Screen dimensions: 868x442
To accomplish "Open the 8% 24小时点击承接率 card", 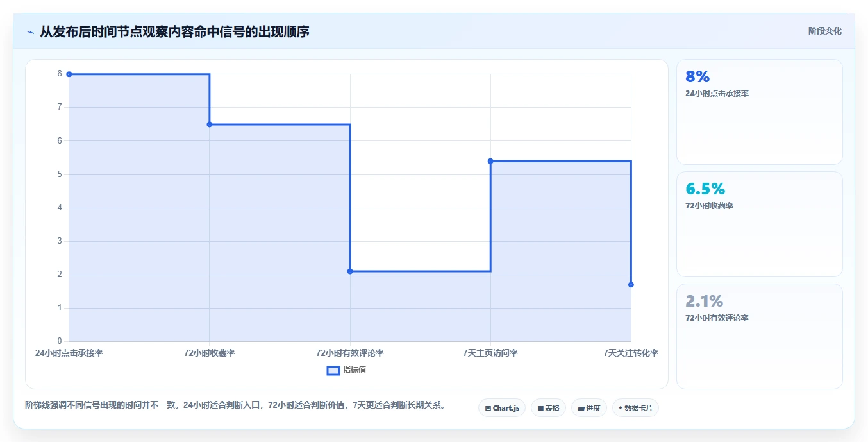I will point(759,112).
